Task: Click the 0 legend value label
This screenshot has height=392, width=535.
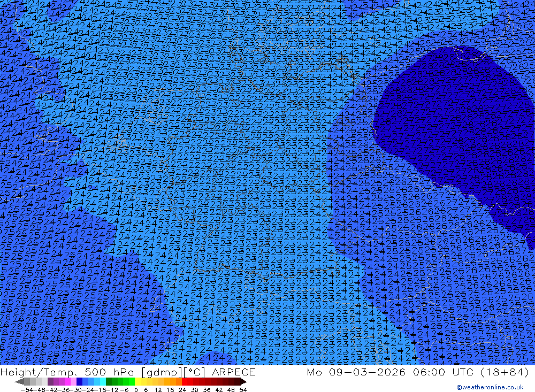Action: (136, 390)
